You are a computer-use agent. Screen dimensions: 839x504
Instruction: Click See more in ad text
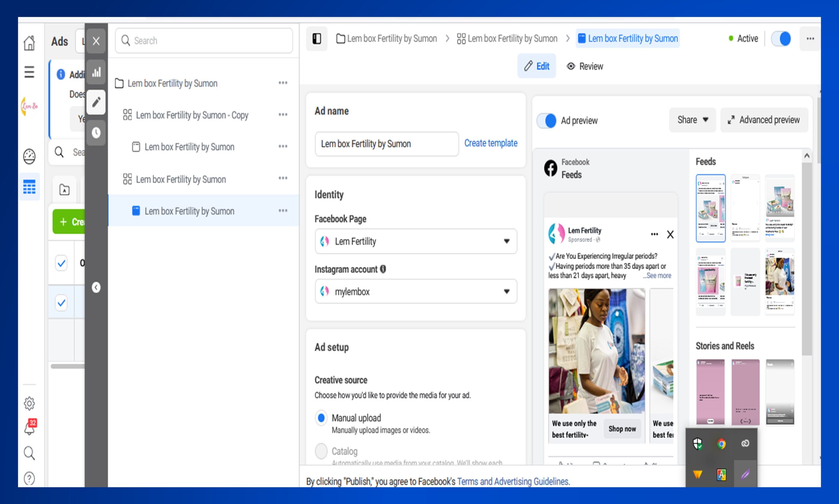(657, 276)
